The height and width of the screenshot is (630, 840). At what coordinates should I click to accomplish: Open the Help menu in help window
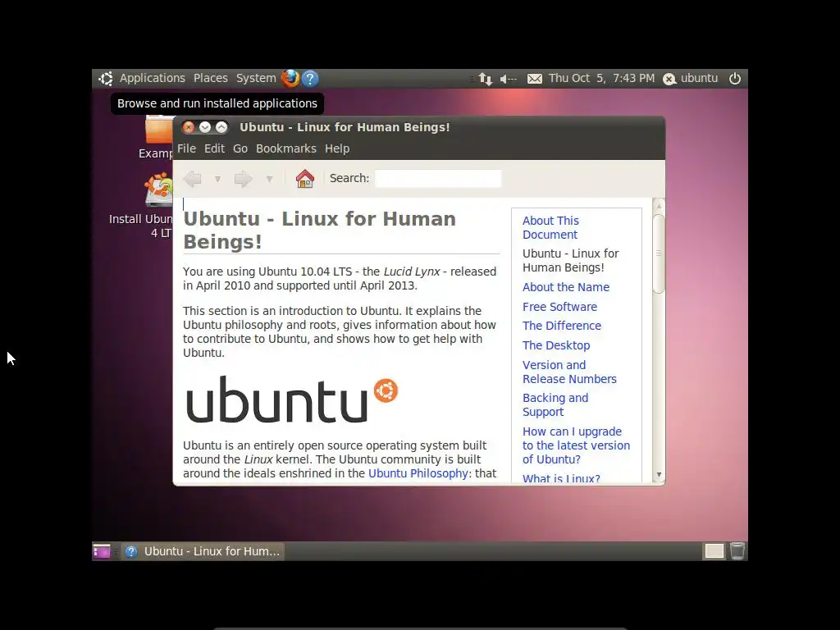[337, 148]
